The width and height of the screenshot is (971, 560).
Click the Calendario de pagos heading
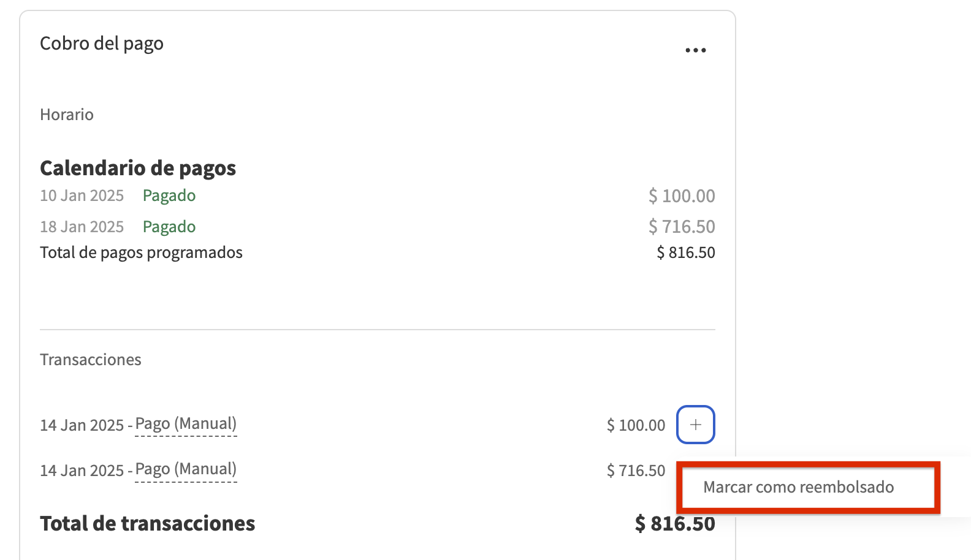(138, 168)
